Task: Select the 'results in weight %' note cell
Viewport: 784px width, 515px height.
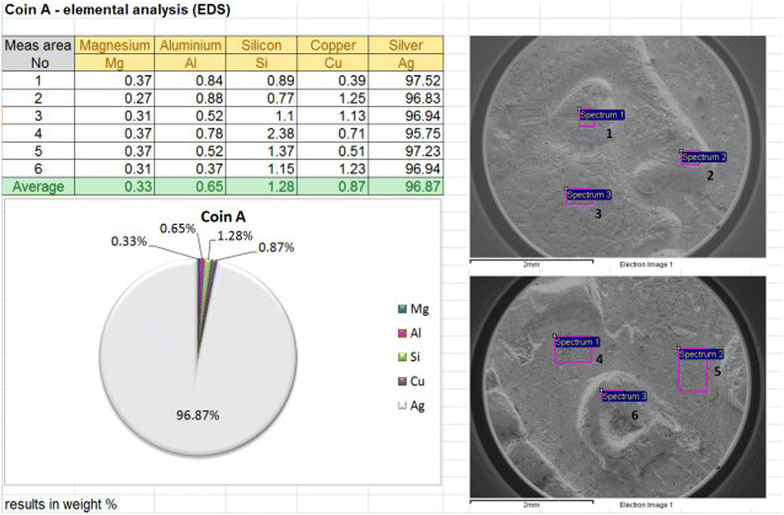Action: [x=61, y=504]
